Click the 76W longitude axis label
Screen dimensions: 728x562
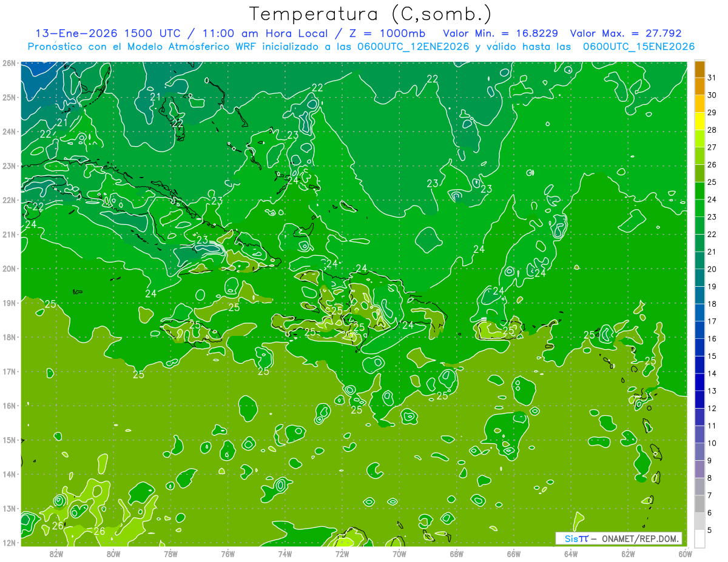tap(228, 553)
